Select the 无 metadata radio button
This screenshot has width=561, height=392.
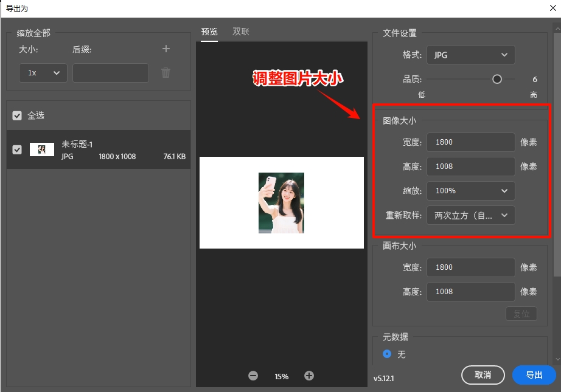(387, 354)
